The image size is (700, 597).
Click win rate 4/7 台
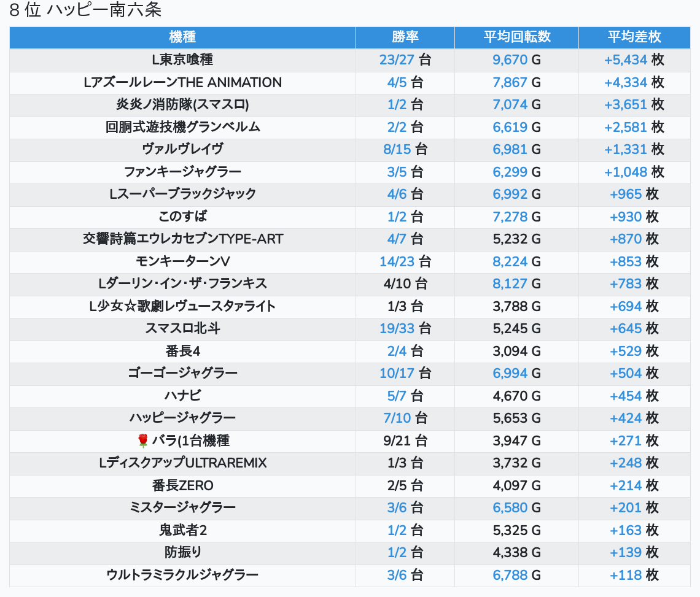[405, 239]
